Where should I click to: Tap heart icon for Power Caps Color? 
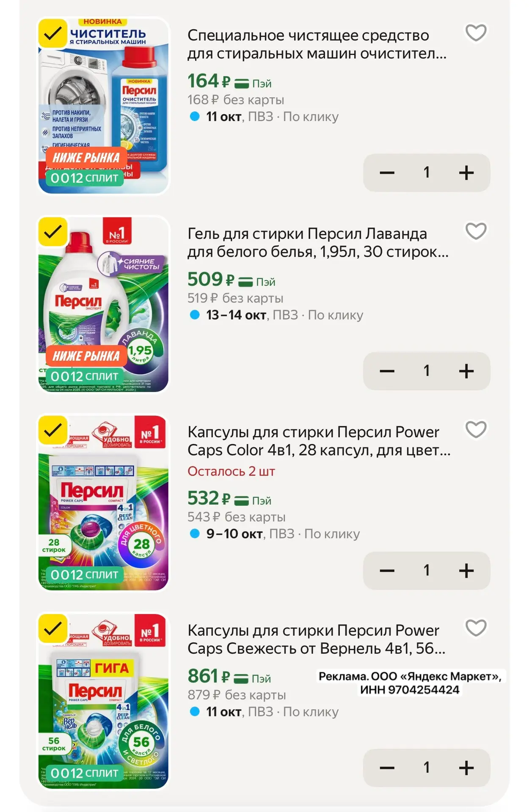pos(476,430)
